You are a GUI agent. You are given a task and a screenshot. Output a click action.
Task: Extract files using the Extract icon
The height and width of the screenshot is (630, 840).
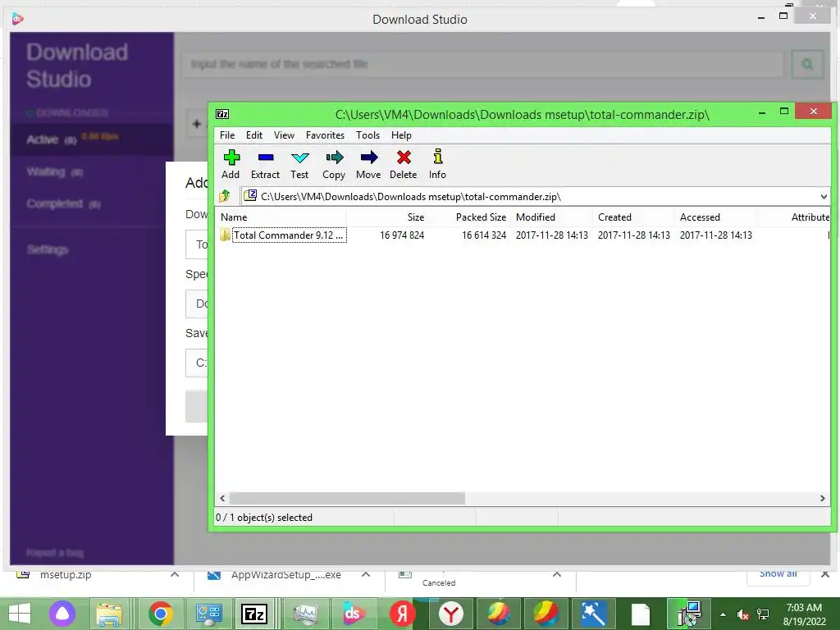(265, 164)
